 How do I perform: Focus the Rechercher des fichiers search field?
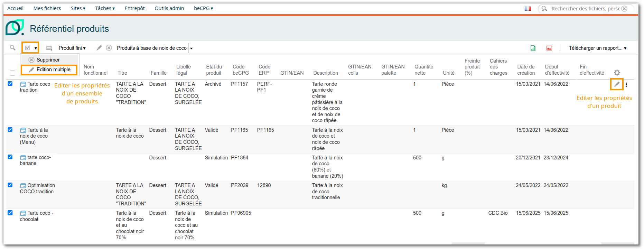pos(585,9)
